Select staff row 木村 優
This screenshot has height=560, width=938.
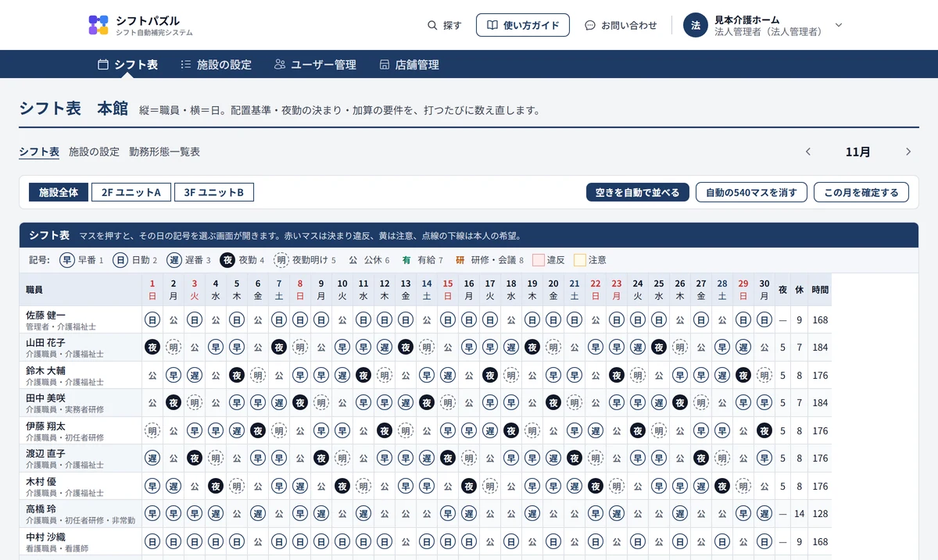[81, 486]
